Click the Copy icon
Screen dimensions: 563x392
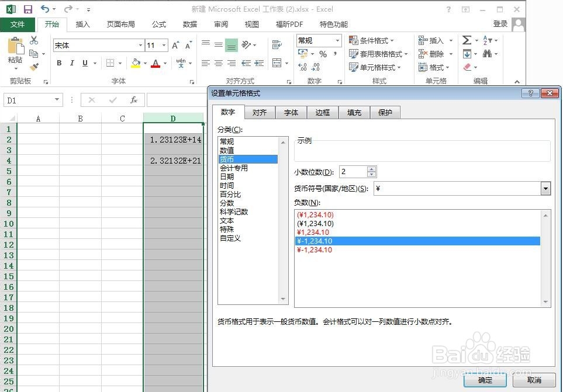click(34, 54)
